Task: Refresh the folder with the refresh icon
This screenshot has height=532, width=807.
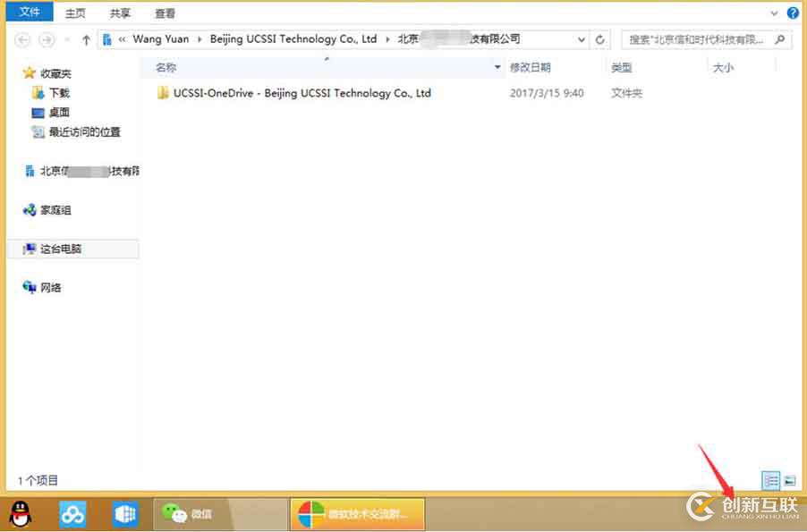Action: 599,38
